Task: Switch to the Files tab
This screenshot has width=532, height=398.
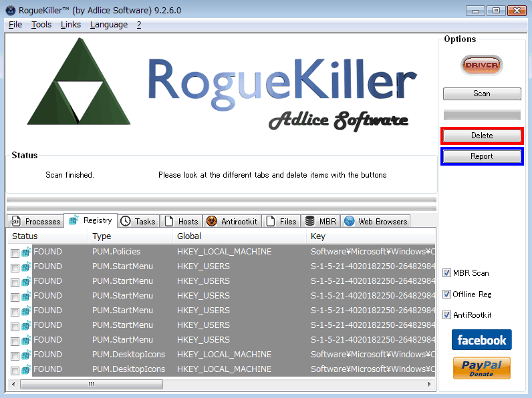Action: [281, 221]
